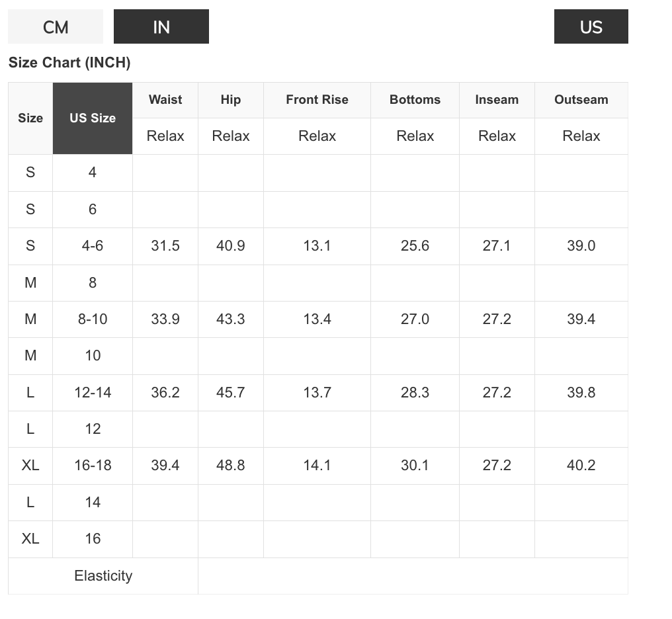Viewport: 672px width, 619px height.
Task: Click the Bottoms column header
Action: [x=415, y=100]
